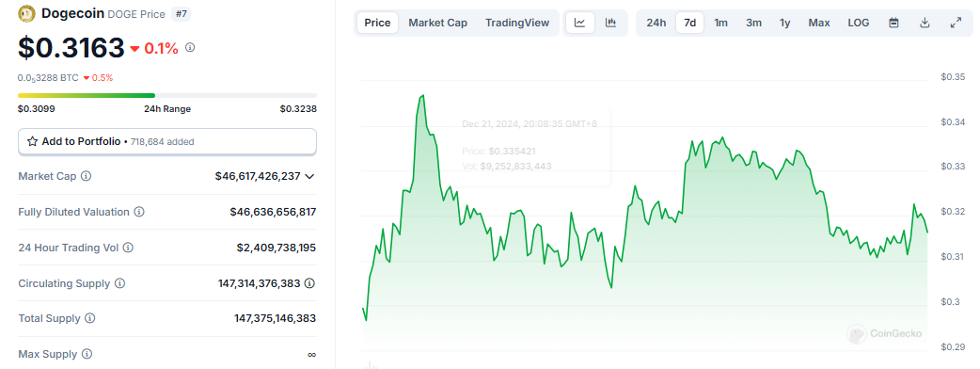Expand Market Cap details chevron
This screenshot has width=980, height=369.
click(309, 176)
